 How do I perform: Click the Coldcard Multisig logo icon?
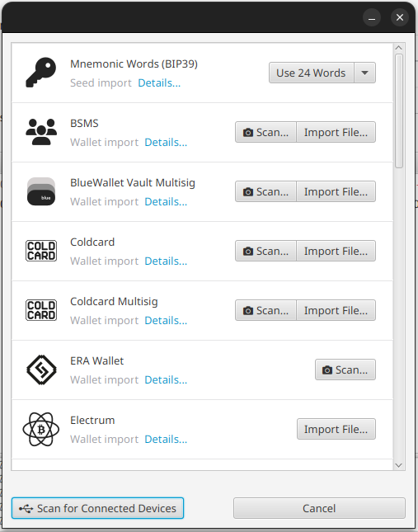point(41,310)
